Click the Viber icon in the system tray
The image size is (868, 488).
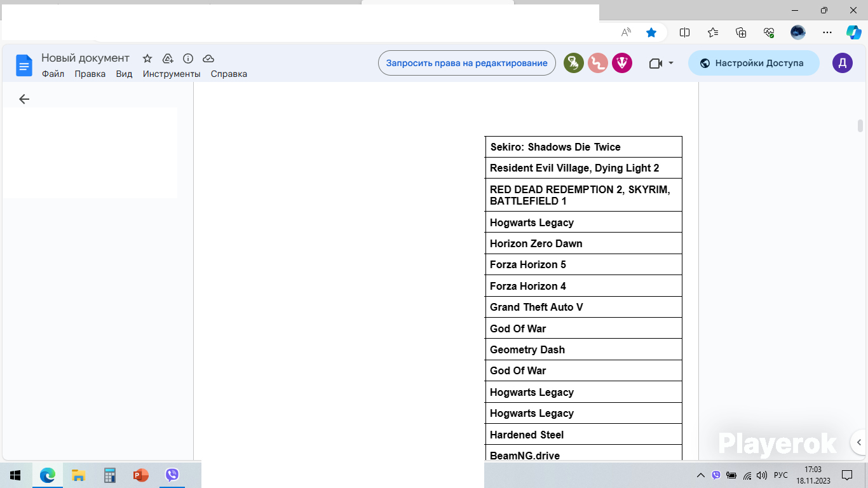click(x=716, y=475)
